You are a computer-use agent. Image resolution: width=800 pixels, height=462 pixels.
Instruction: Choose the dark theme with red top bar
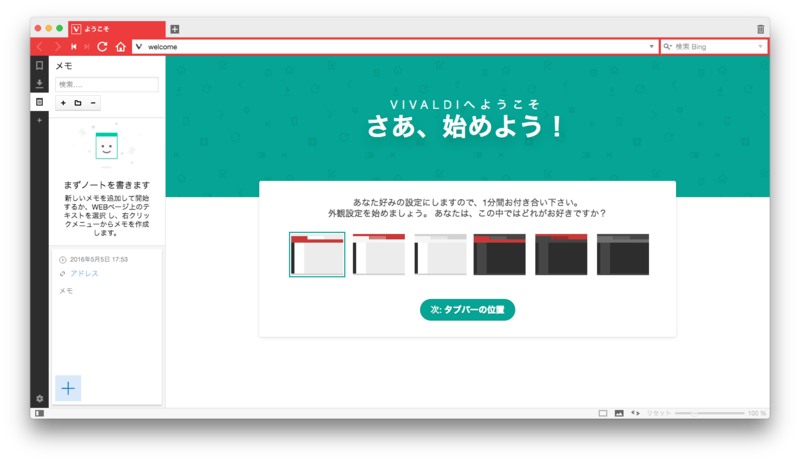pos(561,254)
